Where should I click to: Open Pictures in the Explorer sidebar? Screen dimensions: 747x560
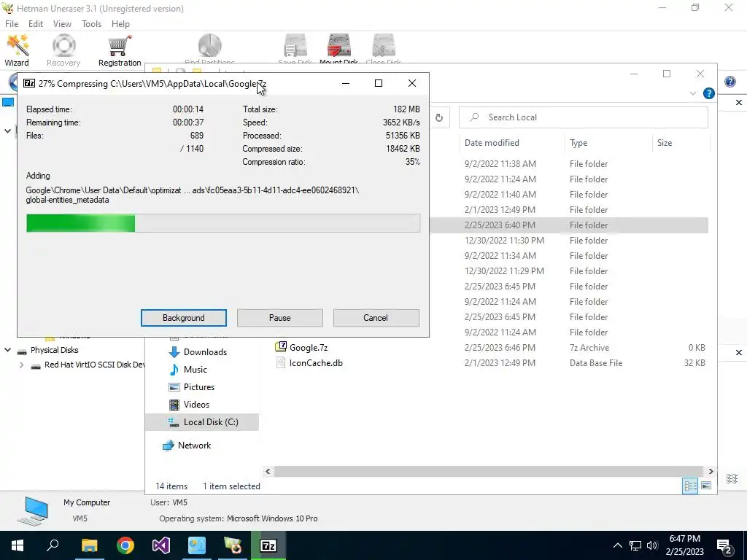198,387
